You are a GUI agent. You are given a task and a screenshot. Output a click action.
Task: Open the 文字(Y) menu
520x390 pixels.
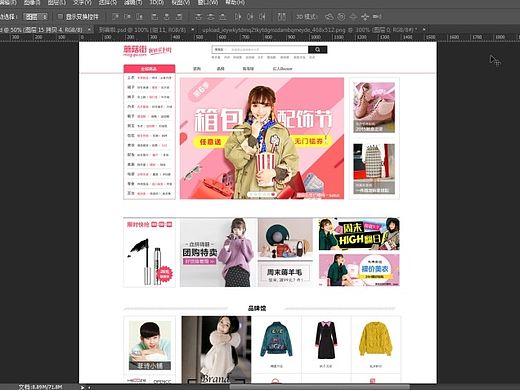click(82, 2)
